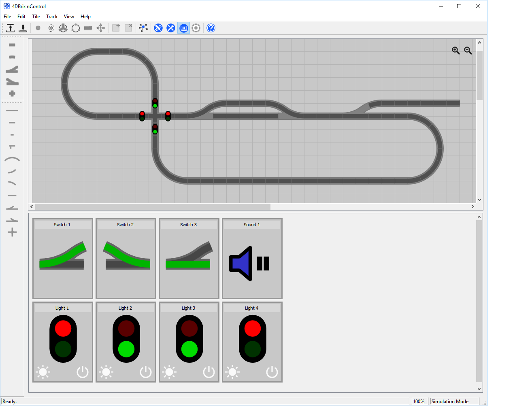Open the network nodes tool
This screenshot has width=532, height=406.
(143, 28)
